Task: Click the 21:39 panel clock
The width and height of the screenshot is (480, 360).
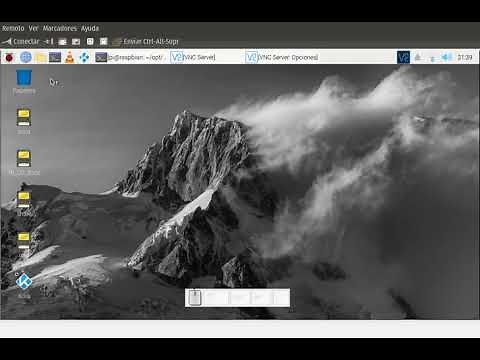Action: [x=465, y=57]
